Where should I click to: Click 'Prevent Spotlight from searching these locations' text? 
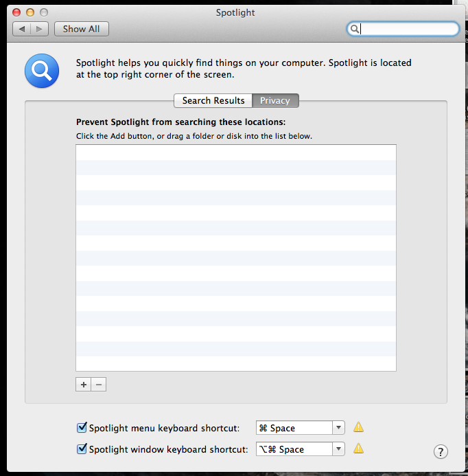point(180,122)
